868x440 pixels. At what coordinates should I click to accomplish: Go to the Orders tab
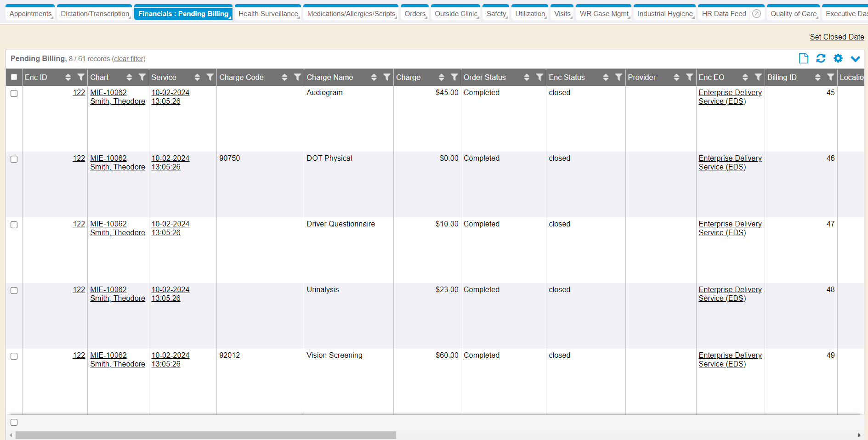[415, 14]
